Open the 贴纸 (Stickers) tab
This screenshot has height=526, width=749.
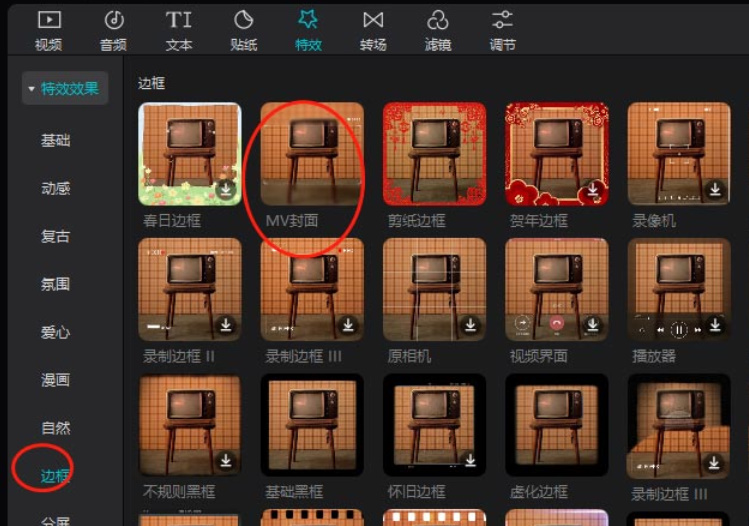coord(244,31)
